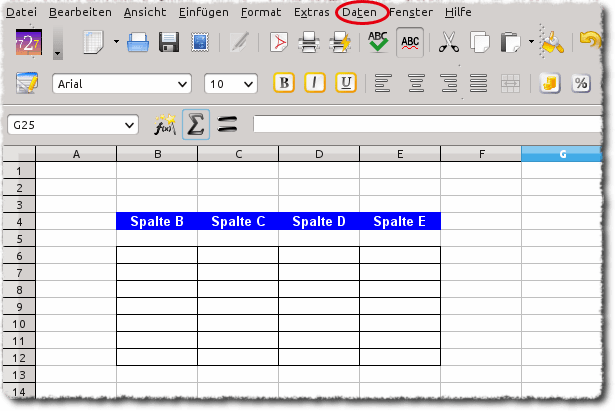Click the Format paintbrush icon

point(553,42)
